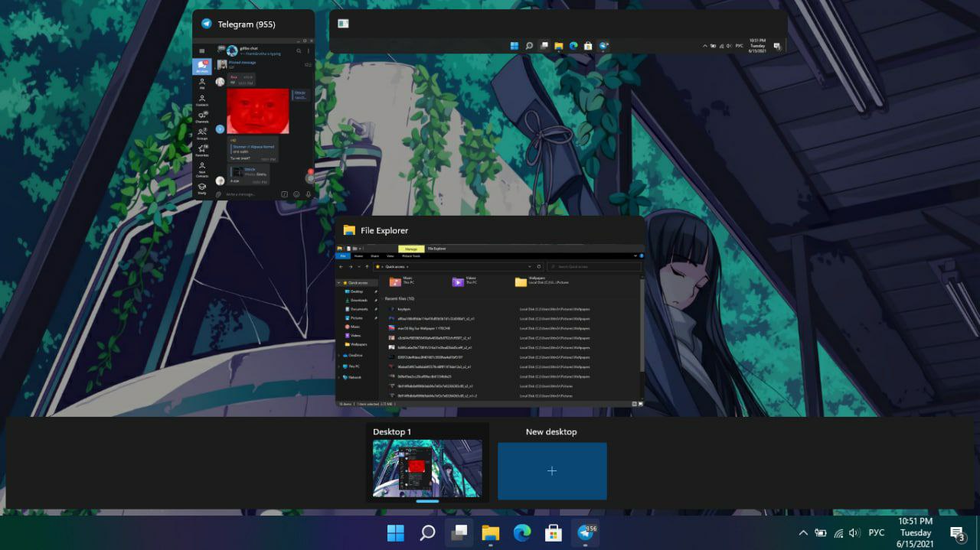Open Telegram from the taskbar
The width and height of the screenshot is (980, 550).
586,533
